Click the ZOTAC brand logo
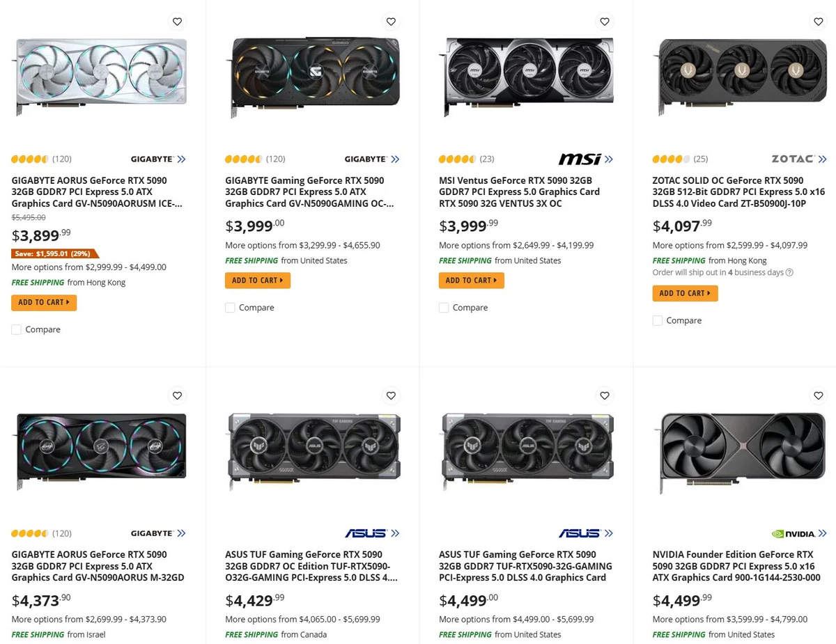This screenshot has height=644, width=836. pos(794,159)
